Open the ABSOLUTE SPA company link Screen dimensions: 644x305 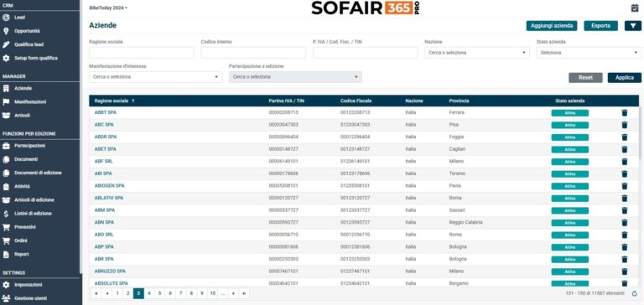[x=111, y=284]
